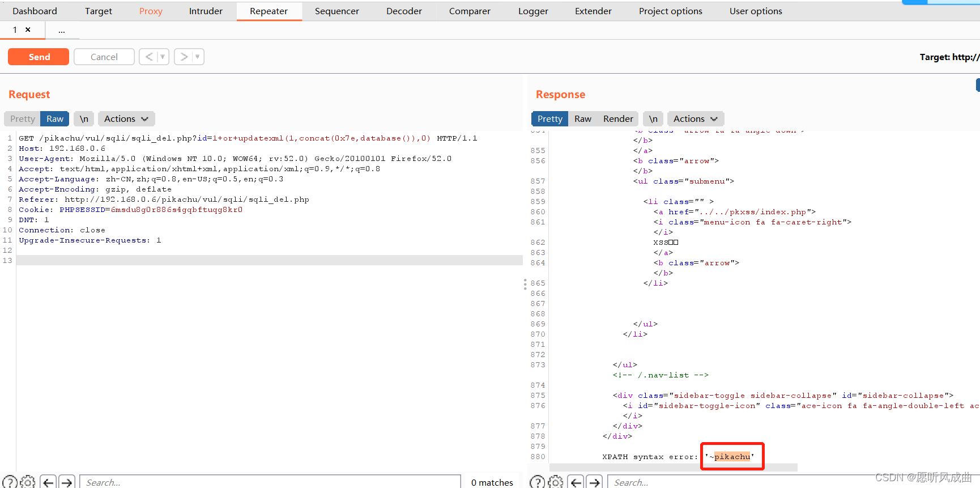Switch Request view to Pretty
Viewport: 980px width, 488px height.
tap(23, 118)
